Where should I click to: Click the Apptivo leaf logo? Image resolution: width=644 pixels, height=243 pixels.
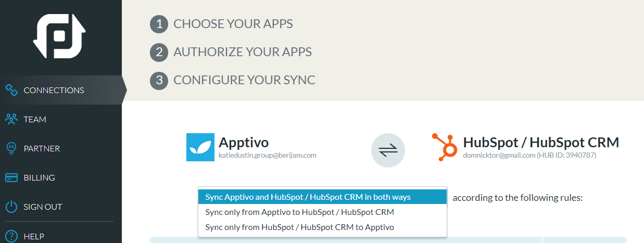pyautogui.click(x=200, y=147)
